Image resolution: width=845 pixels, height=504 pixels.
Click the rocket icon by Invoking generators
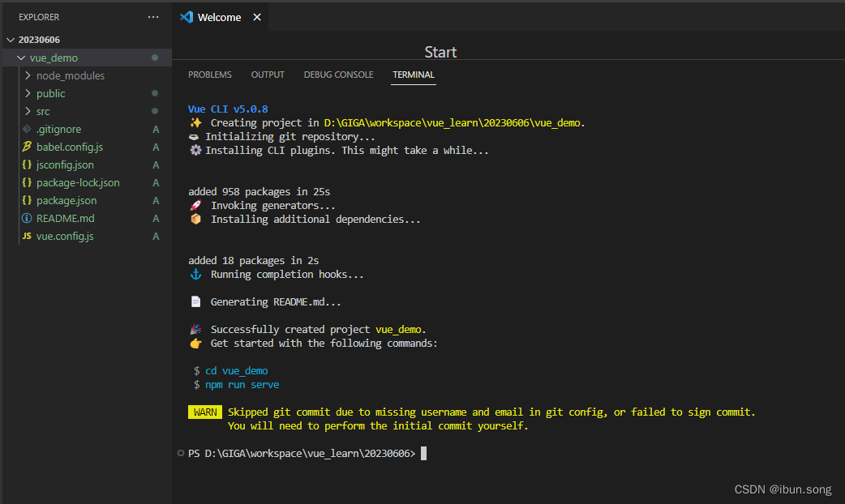(x=195, y=205)
